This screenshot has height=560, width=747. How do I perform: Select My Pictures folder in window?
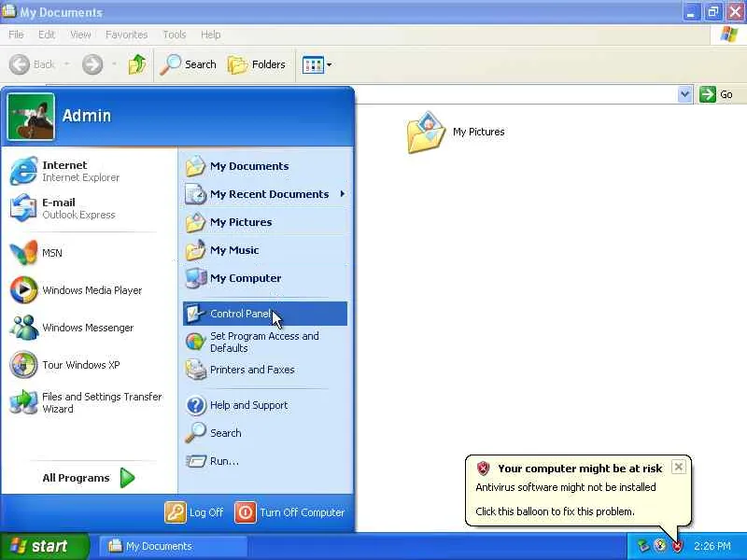[456, 133]
